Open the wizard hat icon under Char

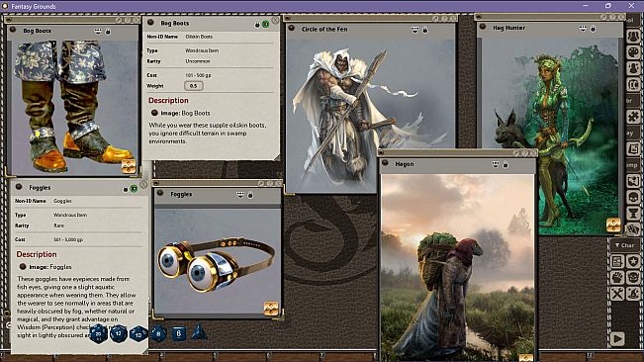point(633,294)
